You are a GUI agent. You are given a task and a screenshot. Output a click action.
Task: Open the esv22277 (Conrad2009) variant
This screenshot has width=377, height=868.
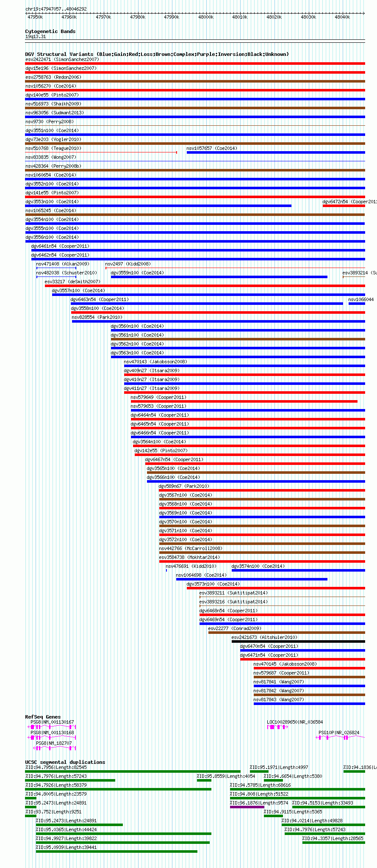point(235,628)
